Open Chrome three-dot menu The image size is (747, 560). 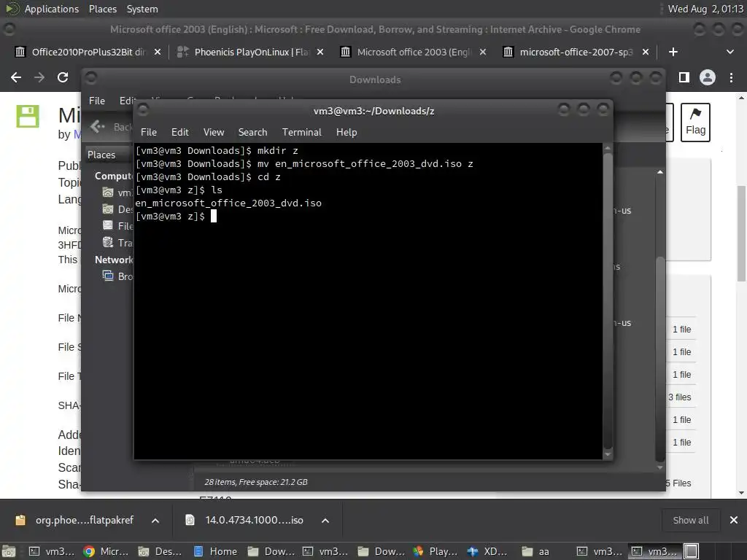(731, 77)
